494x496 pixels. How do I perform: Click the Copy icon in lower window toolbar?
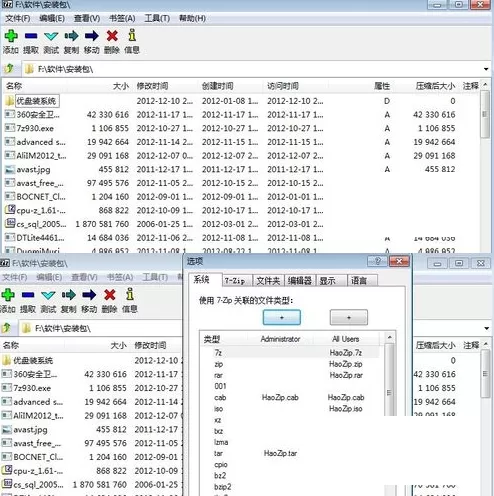pos(69,295)
